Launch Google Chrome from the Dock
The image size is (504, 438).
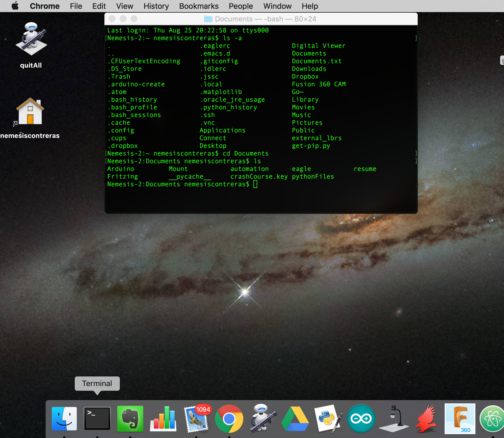(229, 418)
